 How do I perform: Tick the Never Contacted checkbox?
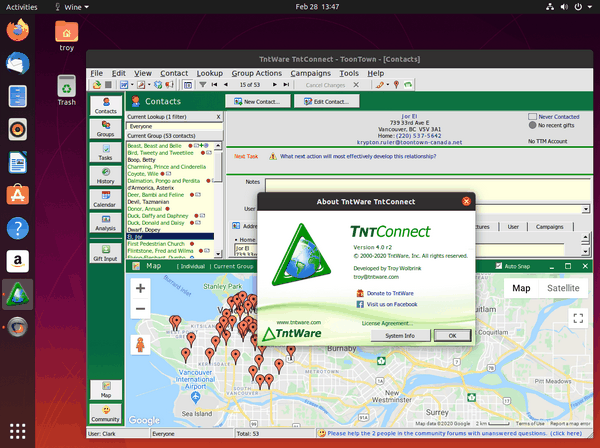click(532, 116)
